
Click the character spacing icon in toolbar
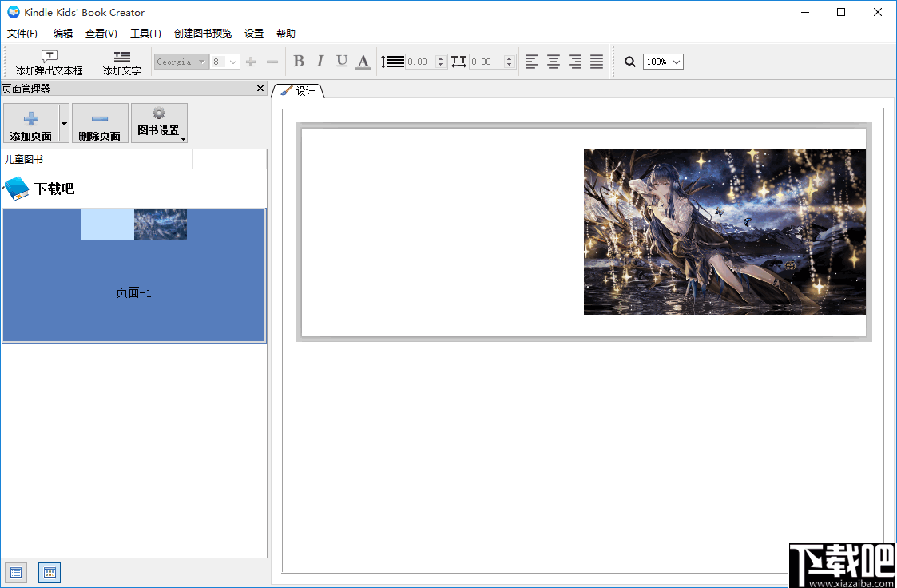pyautogui.click(x=458, y=61)
